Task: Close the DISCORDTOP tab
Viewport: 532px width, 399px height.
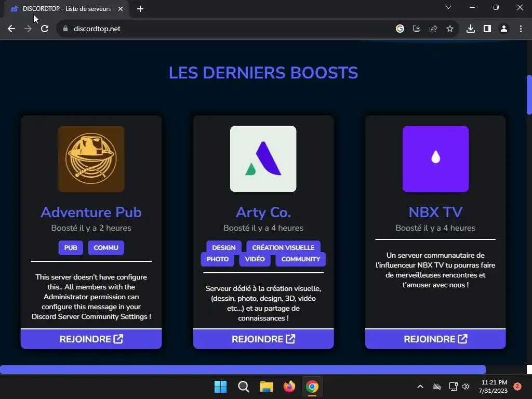Action: click(121, 9)
